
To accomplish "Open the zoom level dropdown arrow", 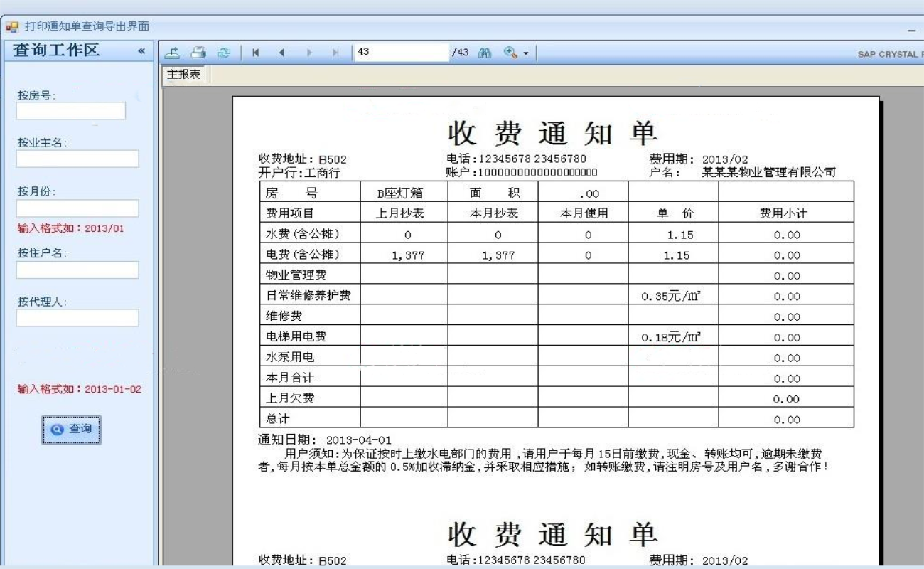I will tap(525, 53).
